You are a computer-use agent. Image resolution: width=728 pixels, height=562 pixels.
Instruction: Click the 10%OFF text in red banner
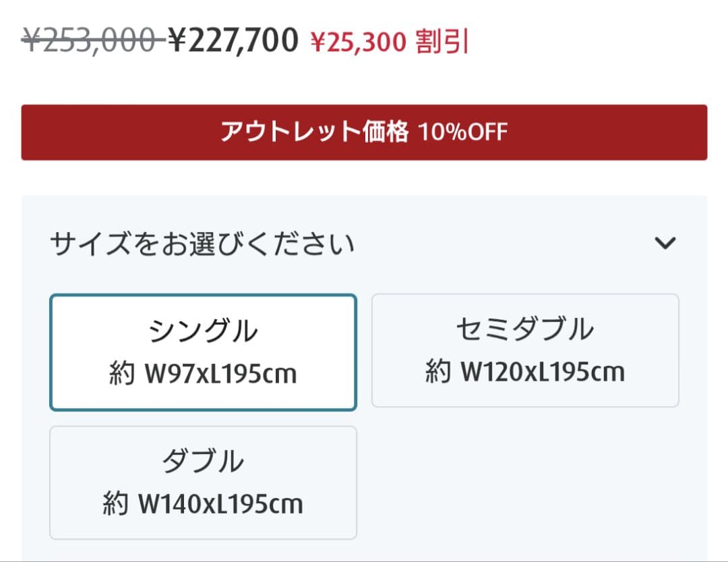tap(465, 132)
